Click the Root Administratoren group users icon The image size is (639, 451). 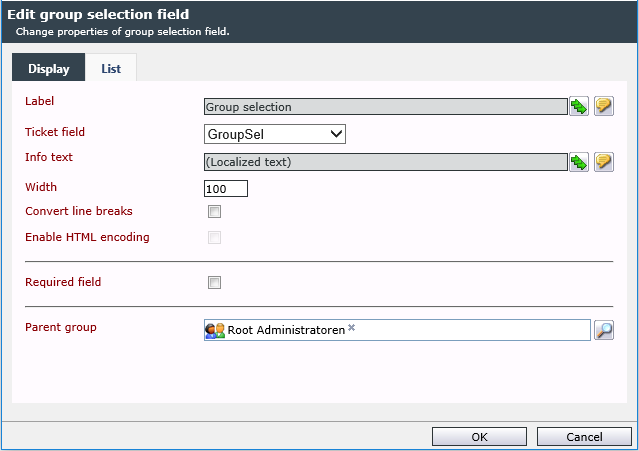[215, 330]
